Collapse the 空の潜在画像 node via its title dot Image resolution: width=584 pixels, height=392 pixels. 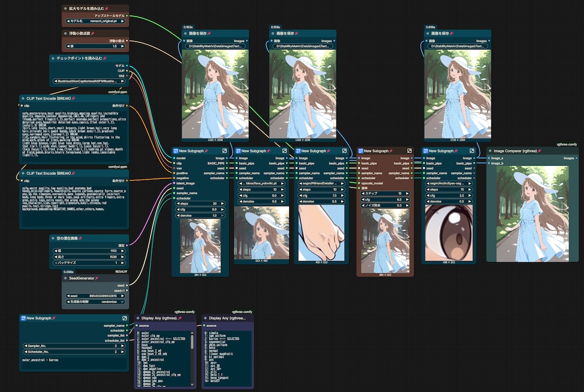click(x=53, y=238)
